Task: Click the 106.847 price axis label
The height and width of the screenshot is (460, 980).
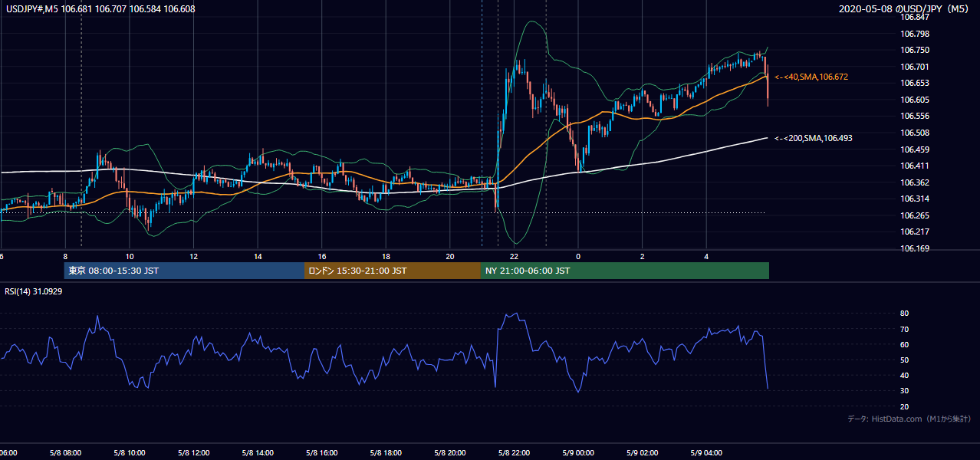Action: click(915, 17)
